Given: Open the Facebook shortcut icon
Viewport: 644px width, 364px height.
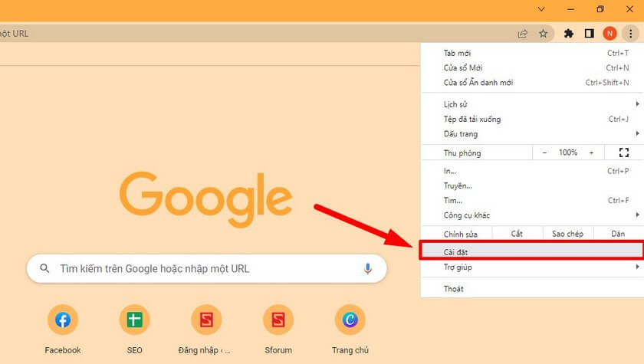Looking at the screenshot, I should (x=63, y=320).
